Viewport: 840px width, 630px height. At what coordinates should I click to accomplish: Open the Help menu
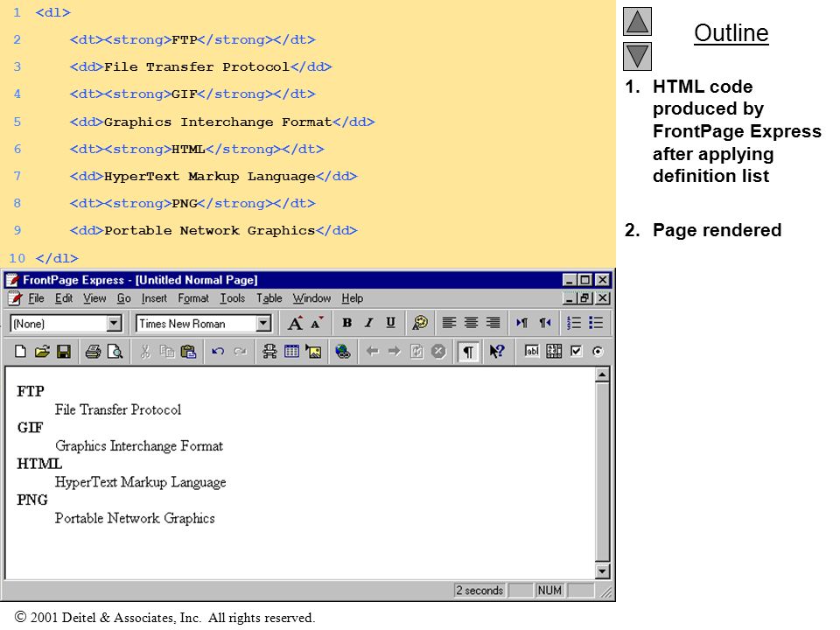click(x=353, y=298)
